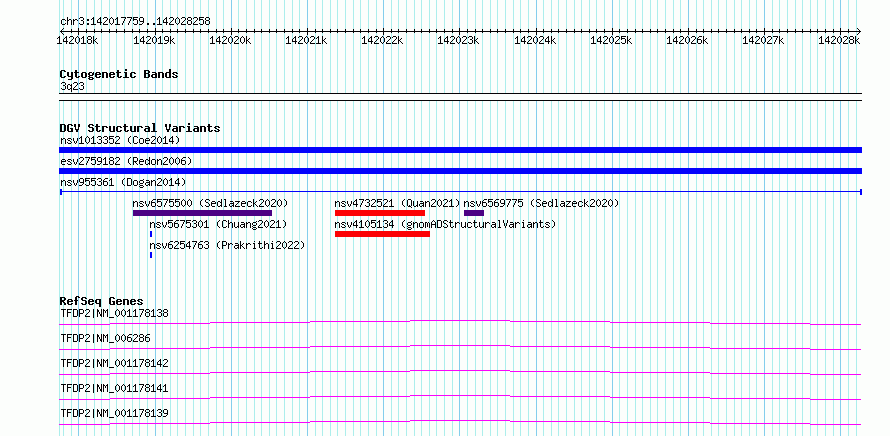This screenshot has height=436, width=890.
Task: Click the TFDP2|NM_006286 transcript label
Action: [x=105, y=338]
